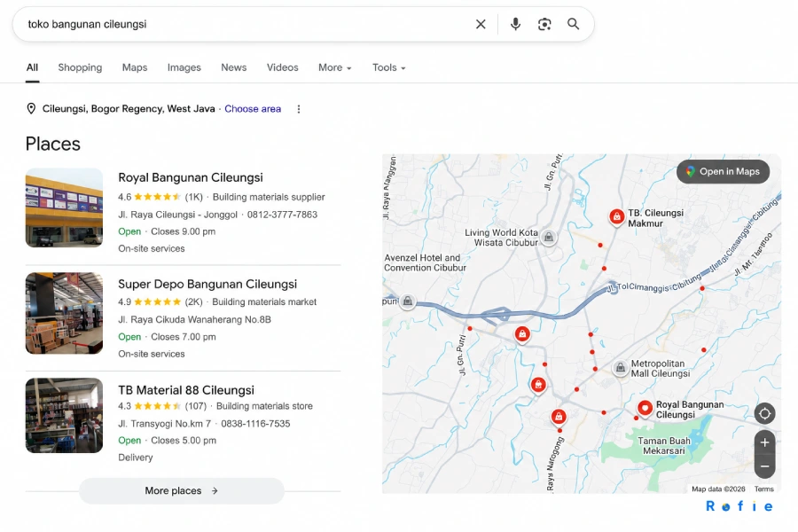Switch to the Shopping tab
This screenshot has height=532, width=798.
80,67
